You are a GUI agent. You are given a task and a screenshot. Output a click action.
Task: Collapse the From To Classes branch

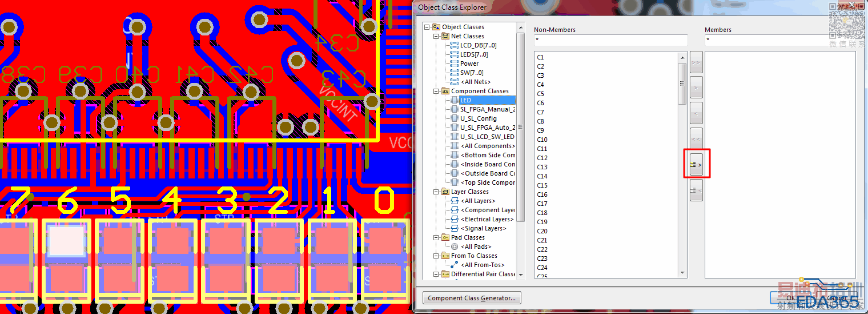point(436,256)
